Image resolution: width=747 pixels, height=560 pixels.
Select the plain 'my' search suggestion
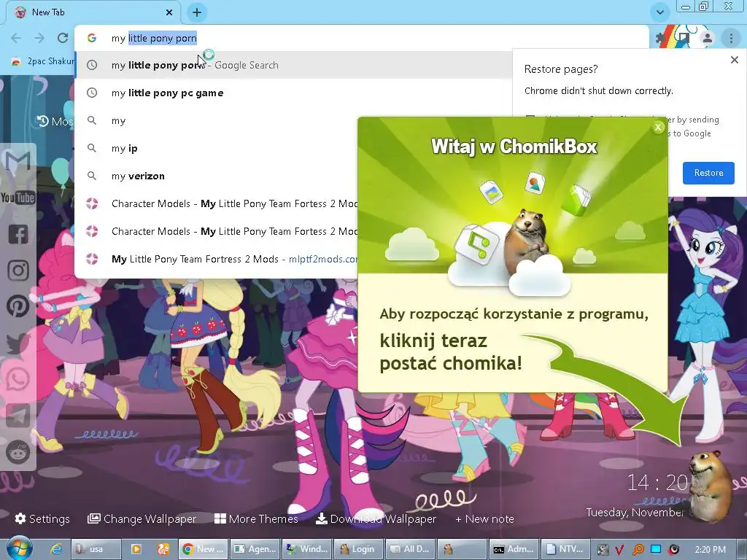[x=217, y=120]
